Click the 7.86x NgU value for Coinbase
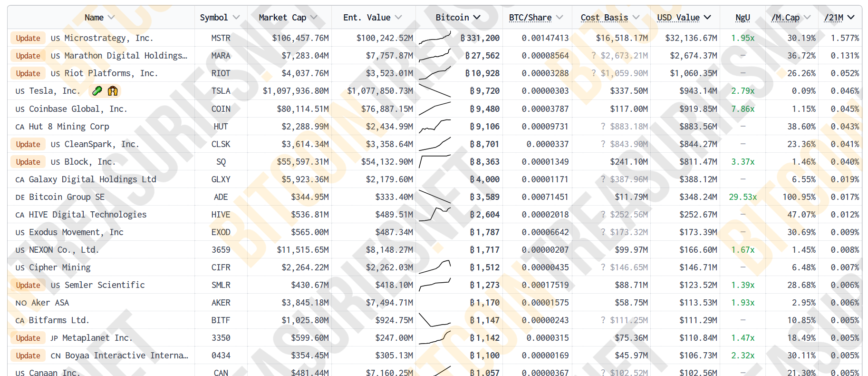The height and width of the screenshot is (376, 868). click(743, 109)
